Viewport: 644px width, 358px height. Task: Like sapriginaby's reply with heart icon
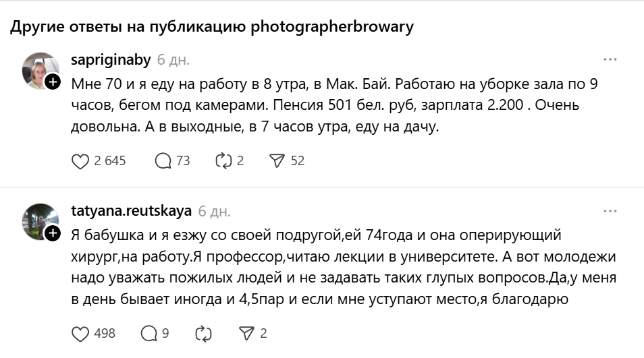80,160
